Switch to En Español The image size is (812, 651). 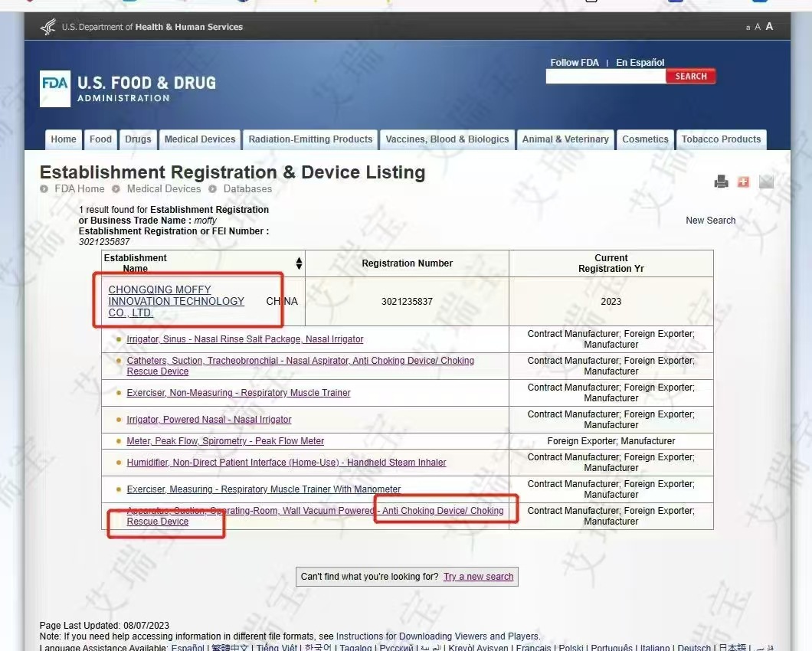point(640,63)
